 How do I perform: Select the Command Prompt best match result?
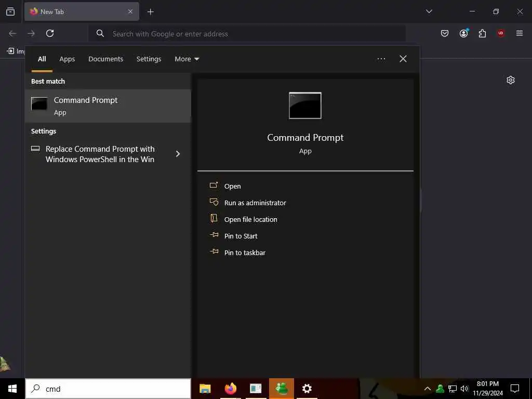[x=108, y=106]
